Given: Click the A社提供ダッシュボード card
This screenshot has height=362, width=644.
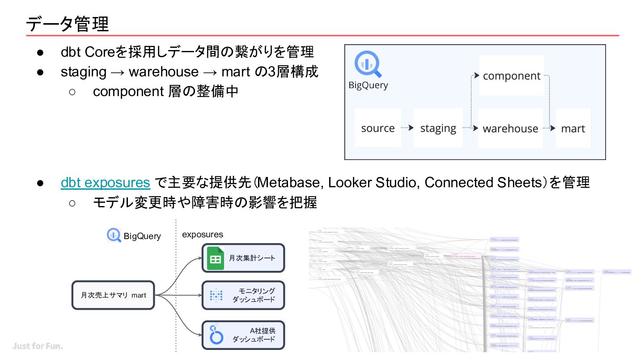Looking at the screenshot, I should pos(243,335).
